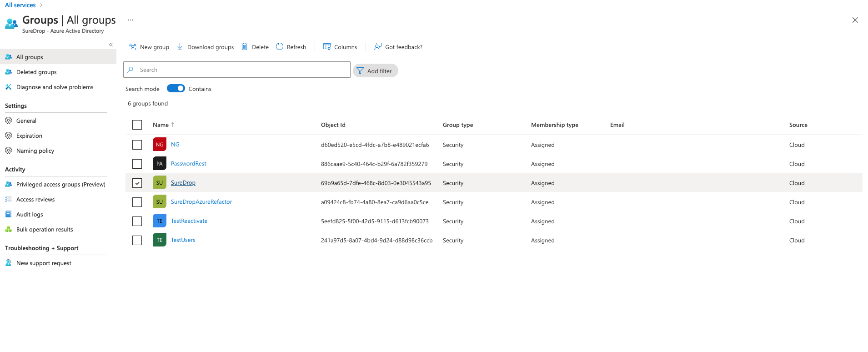Open the SureDrop group link

(x=183, y=182)
